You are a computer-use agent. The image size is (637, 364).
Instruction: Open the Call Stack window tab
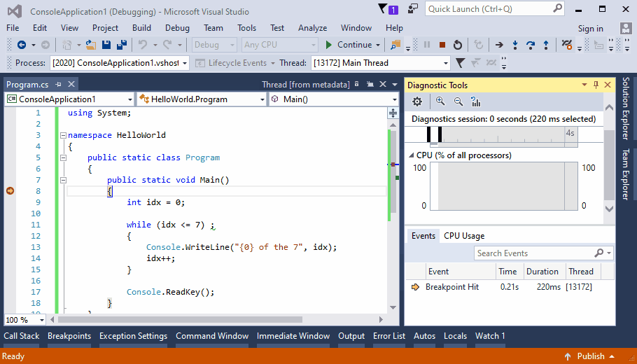pos(22,336)
